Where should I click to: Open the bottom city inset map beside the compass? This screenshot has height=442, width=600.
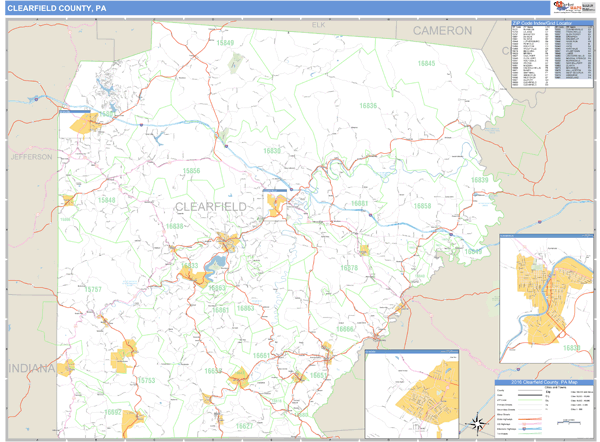[x=412, y=394]
